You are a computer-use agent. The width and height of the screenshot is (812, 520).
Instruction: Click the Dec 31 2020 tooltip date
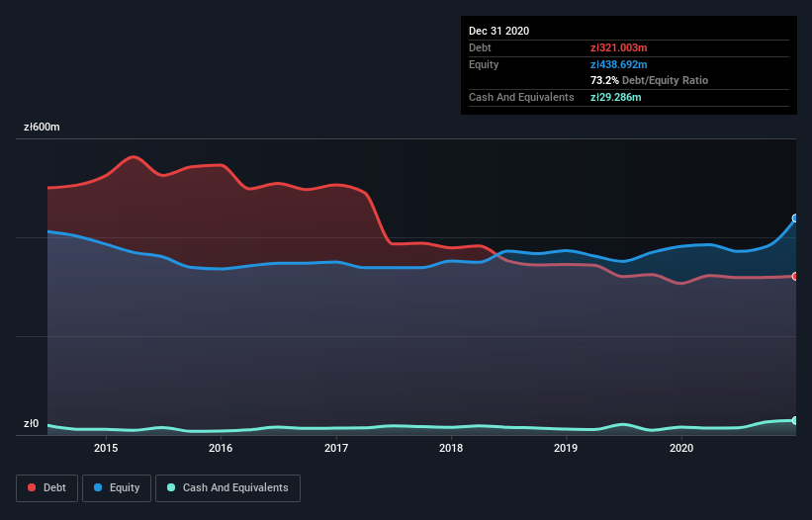(x=498, y=31)
